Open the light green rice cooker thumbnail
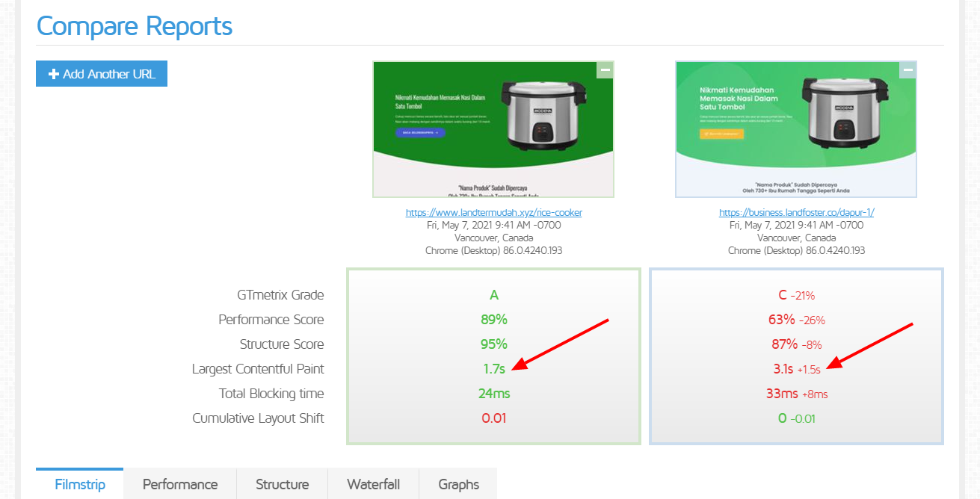The width and height of the screenshot is (980, 499). tap(796, 129)
